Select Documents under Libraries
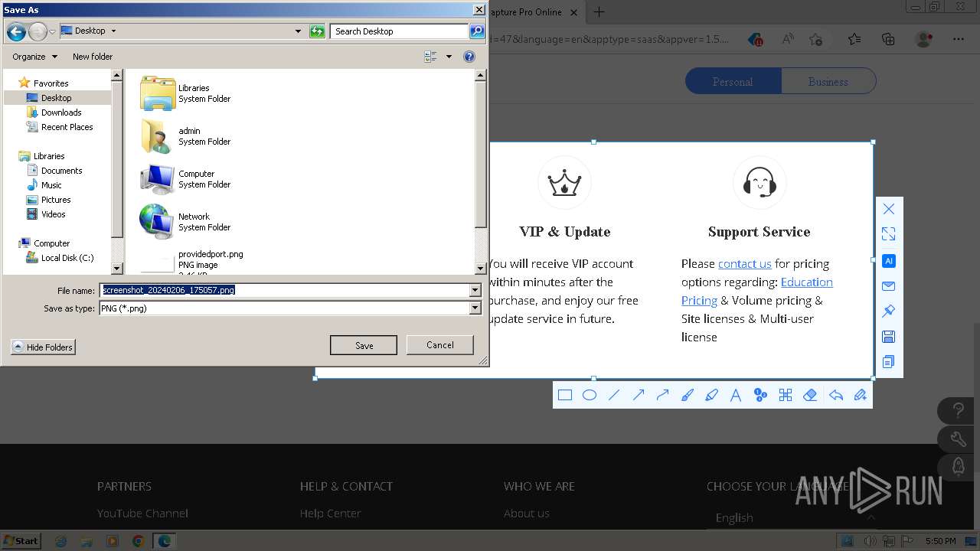 [x=62, y=171]
